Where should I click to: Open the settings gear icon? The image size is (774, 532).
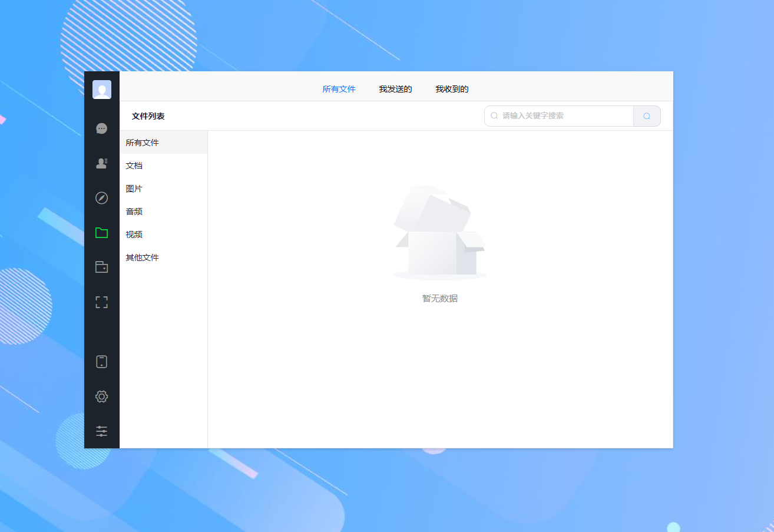click(x=102, y=396)
